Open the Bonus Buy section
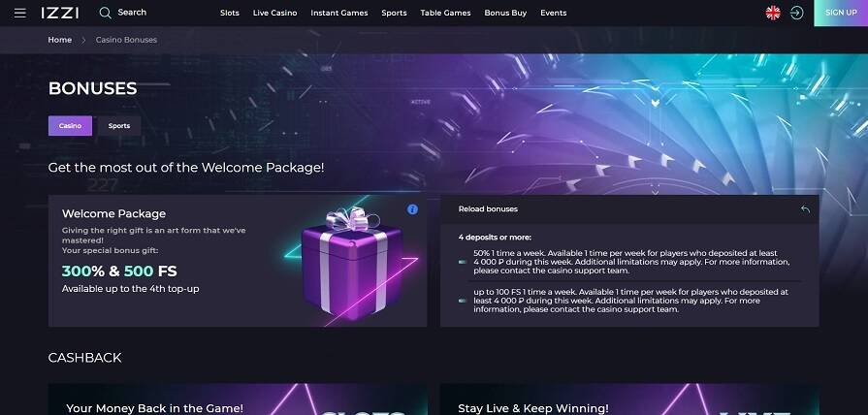Image resolution: width=868 pixels, height=415 pixels. coord(505,13)
